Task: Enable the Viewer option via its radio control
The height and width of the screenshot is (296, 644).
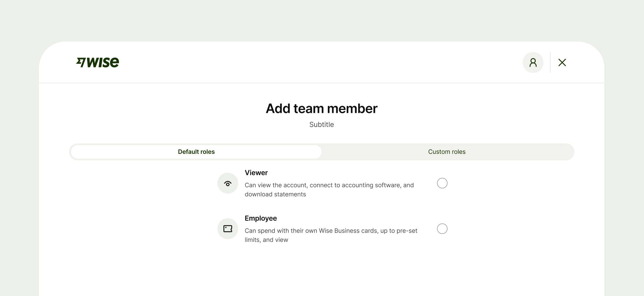Action: click(442, 183)
